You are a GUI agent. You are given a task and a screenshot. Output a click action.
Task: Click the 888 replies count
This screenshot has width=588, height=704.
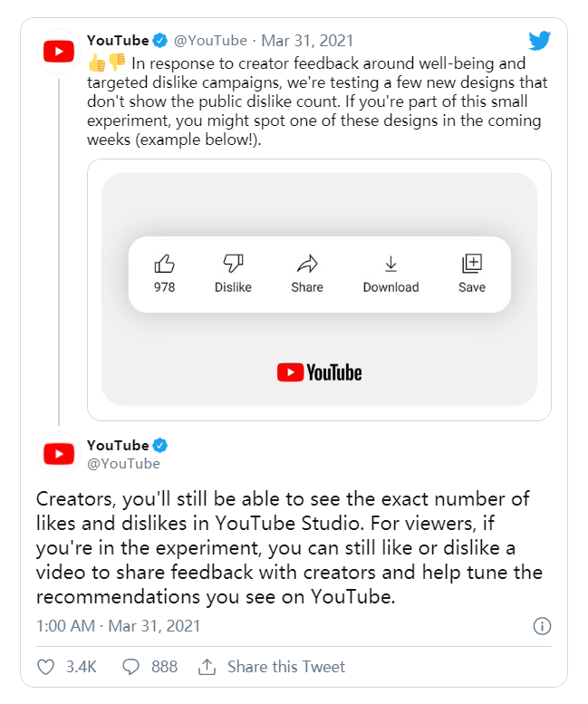(x=164, y=667)
